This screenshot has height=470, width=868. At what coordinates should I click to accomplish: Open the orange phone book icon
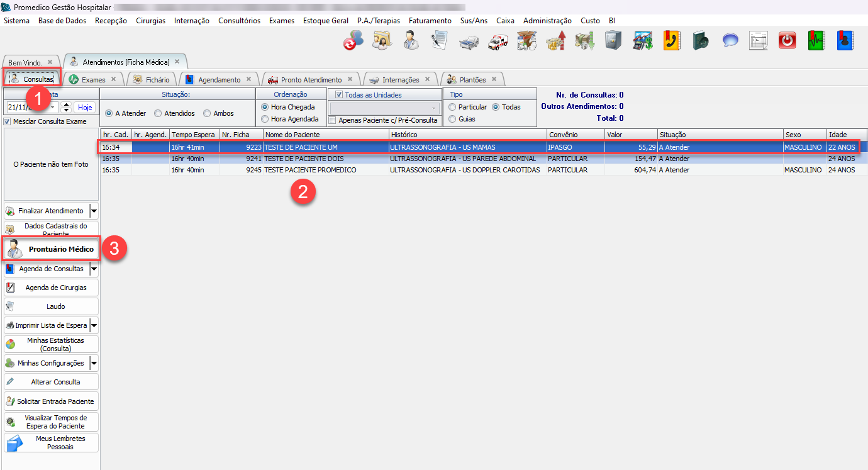(672, 41)
